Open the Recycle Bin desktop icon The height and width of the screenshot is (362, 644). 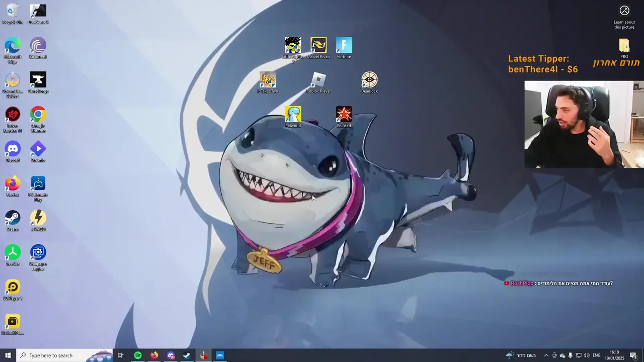coord(13,14)
